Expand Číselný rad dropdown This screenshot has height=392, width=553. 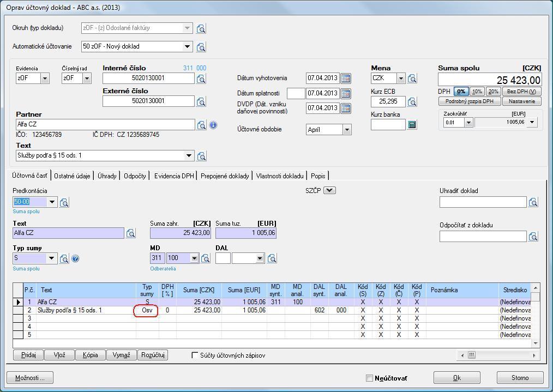click(x=87, y=79)
